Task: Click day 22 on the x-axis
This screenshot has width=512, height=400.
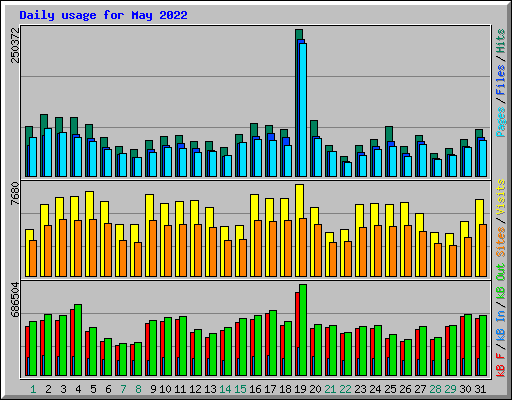Action: (x=345, y=389)
